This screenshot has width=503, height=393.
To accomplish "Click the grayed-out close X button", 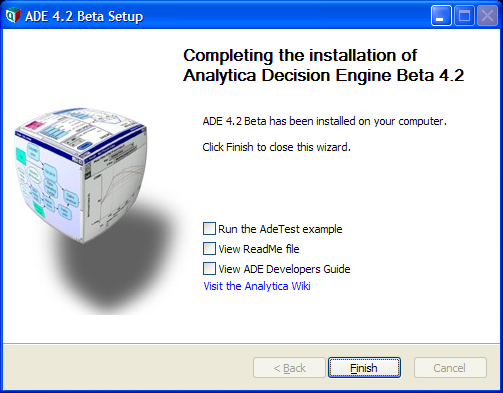I will [487, 15].
